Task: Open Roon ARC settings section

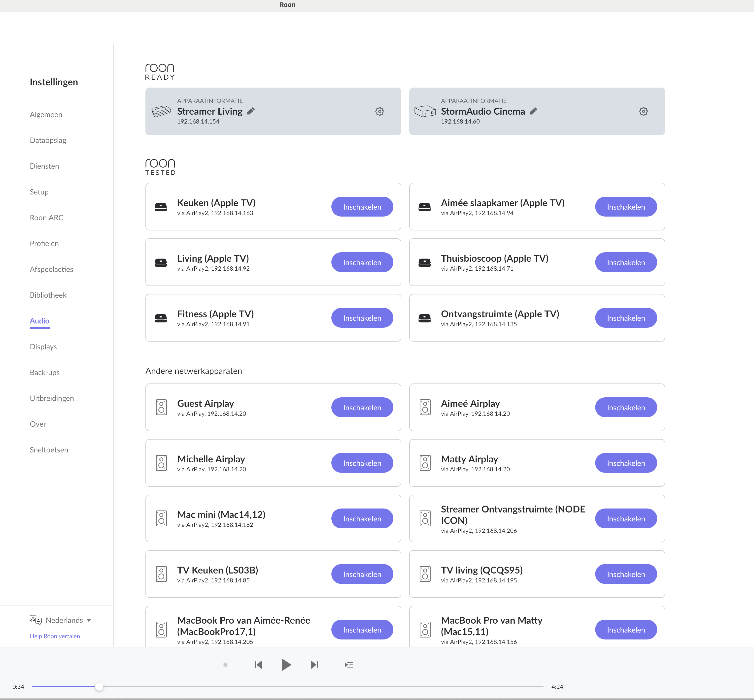Action: [x=46, y=218]
